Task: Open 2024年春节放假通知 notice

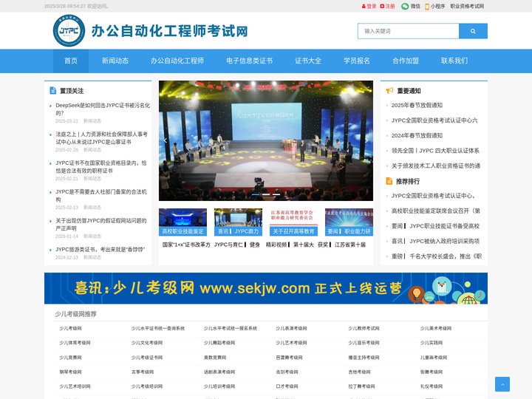Action: [417, 135]
